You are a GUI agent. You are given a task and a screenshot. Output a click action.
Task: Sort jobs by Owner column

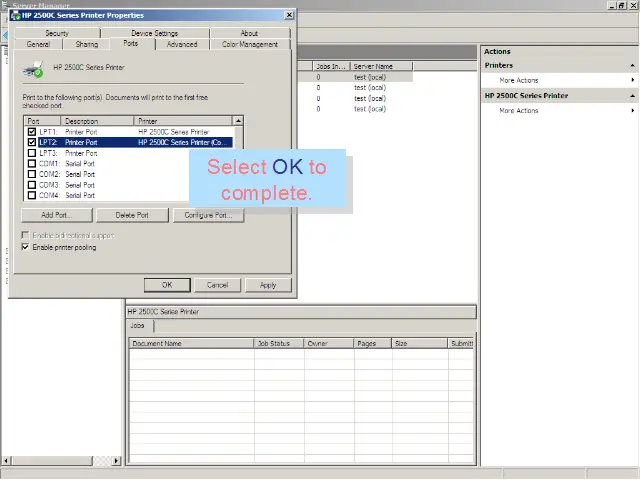click(329, 344)
